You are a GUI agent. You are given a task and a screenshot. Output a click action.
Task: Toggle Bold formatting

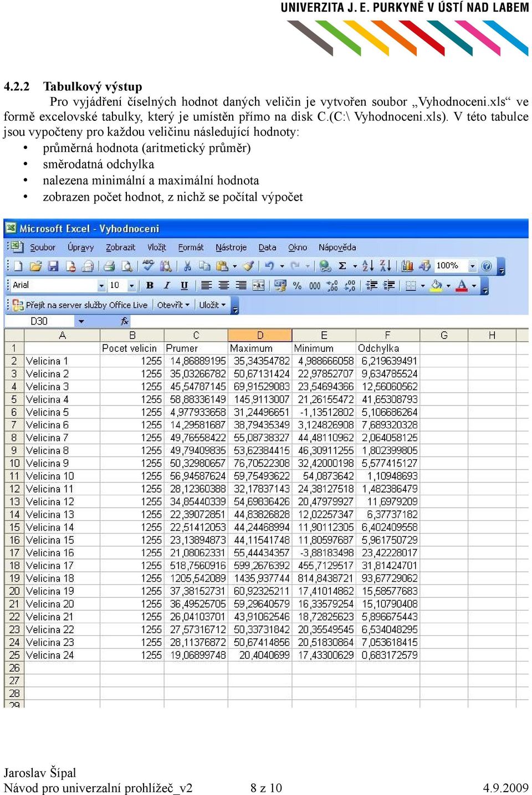point(150,286)
